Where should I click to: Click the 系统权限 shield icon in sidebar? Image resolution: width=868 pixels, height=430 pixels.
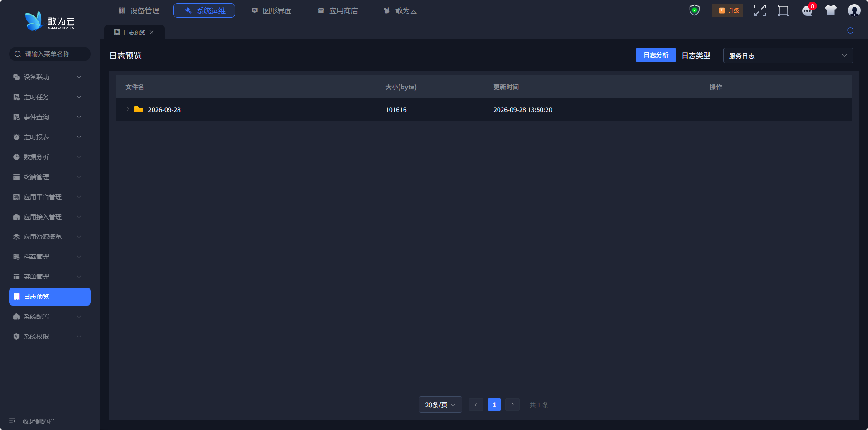[x=16, y=337]
